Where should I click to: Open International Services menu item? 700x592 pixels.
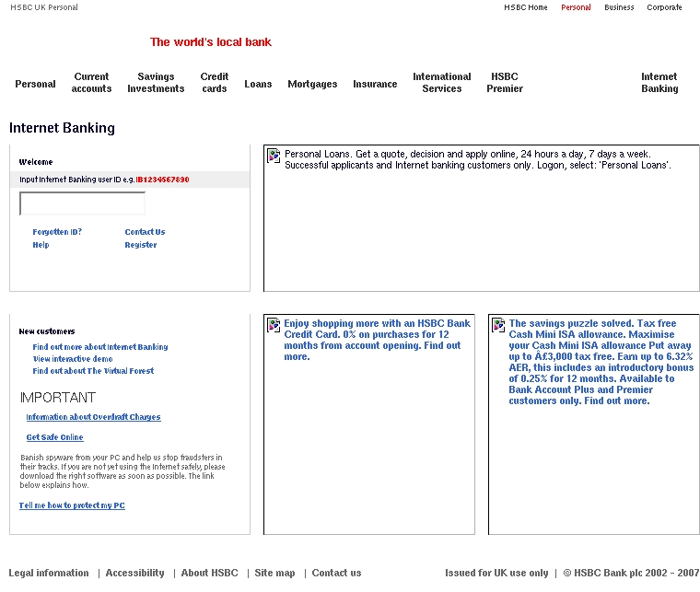(x=442, y=83)
